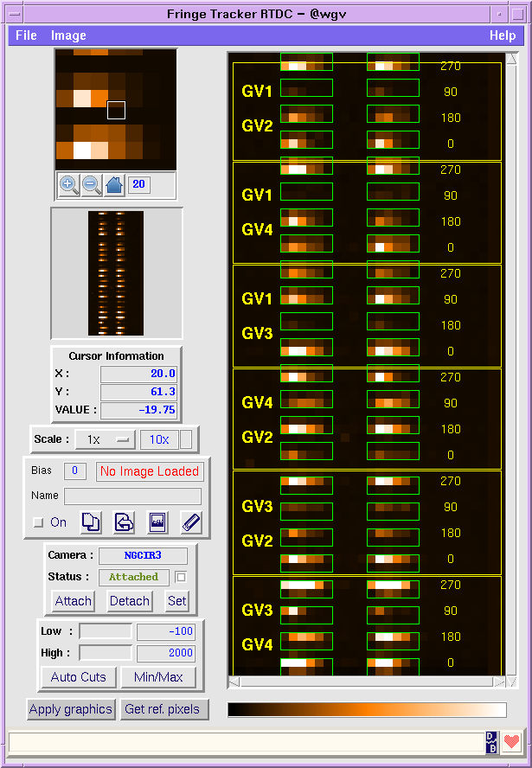Screen dimensions: 532x768
Task: Adjust the Low cut level slider
Action: [x=106, y=631]
